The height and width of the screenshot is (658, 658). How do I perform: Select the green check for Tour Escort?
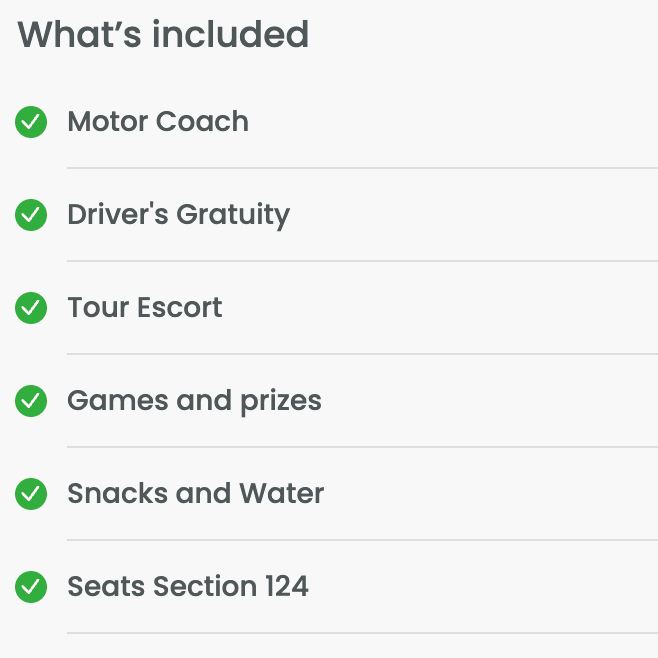pyautogui.click(x=31, y=308)
